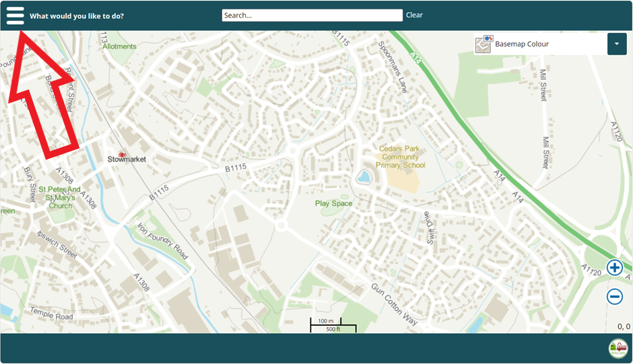Expand the basemap dropdown arrow

coord(617,44)
